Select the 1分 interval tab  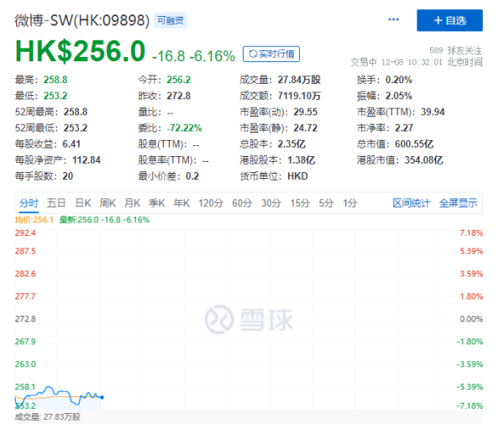[349, 203]
